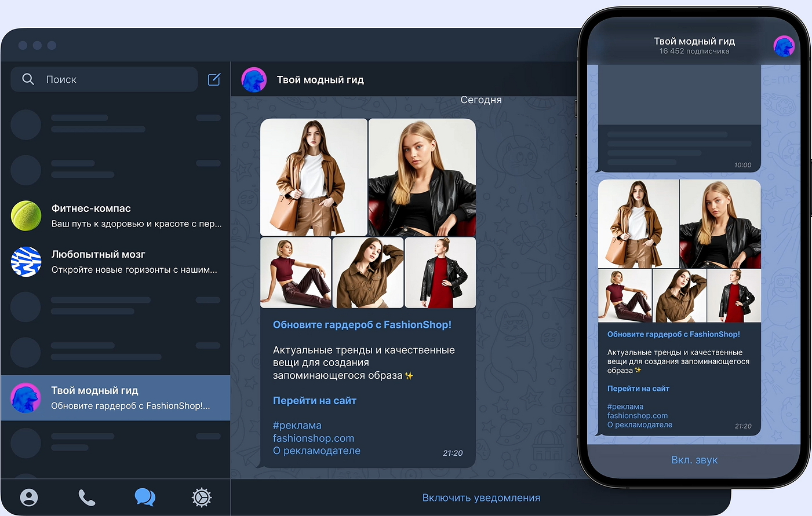The width and height of the screenshot is (812, 516).
Task: Click the search magnifier icon
Action: pyautogui.click(x=28, y=79)
